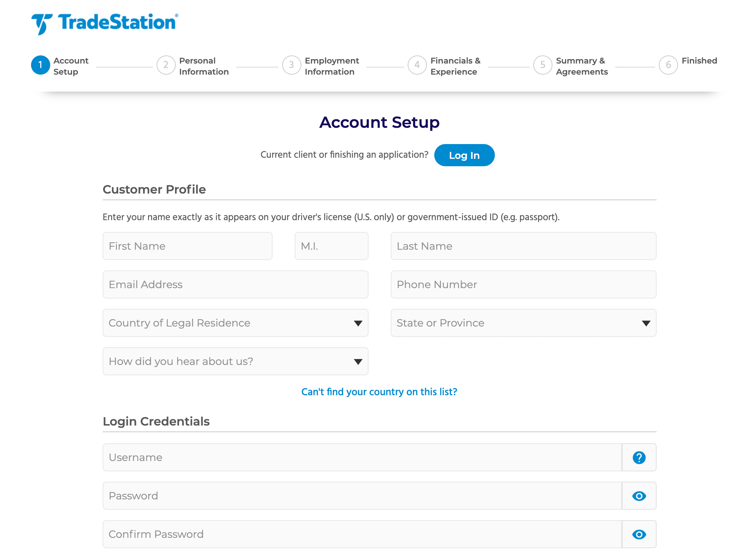Open the How did you hear about us dropdown
Viewport: 743px width, 560px height.
tap(235, 361)
